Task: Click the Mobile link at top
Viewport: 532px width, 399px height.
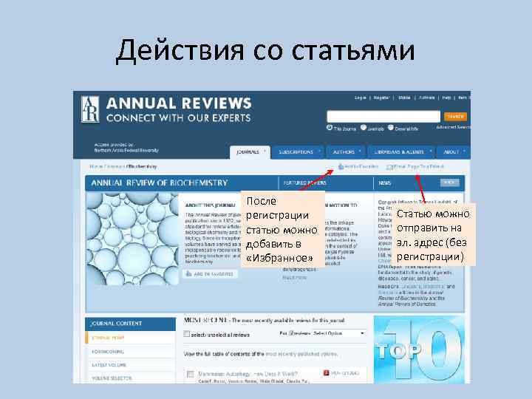Action: click(x=404, y=98)
